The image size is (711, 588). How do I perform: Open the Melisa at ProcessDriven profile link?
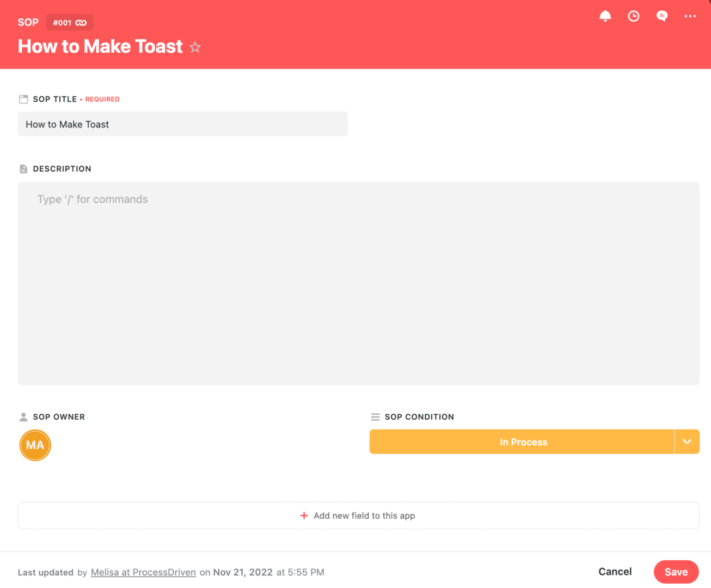[143, 572]
